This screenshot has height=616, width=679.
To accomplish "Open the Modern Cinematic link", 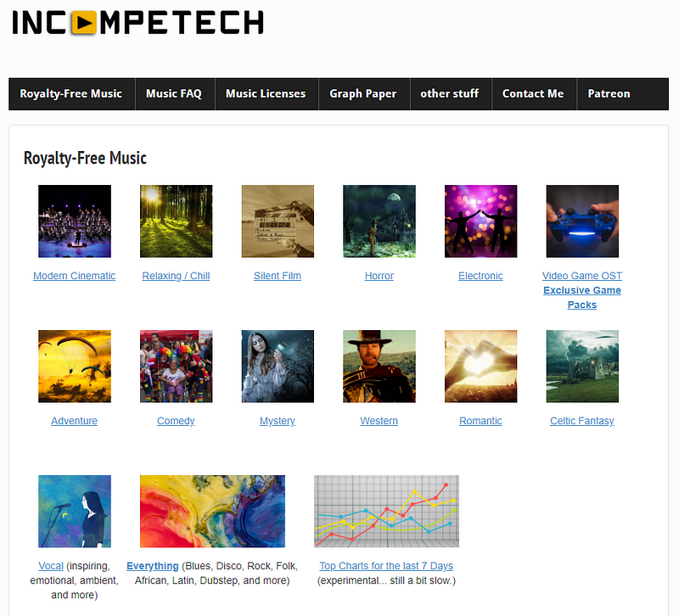I will pyautogui.click(x=75, y=276).
